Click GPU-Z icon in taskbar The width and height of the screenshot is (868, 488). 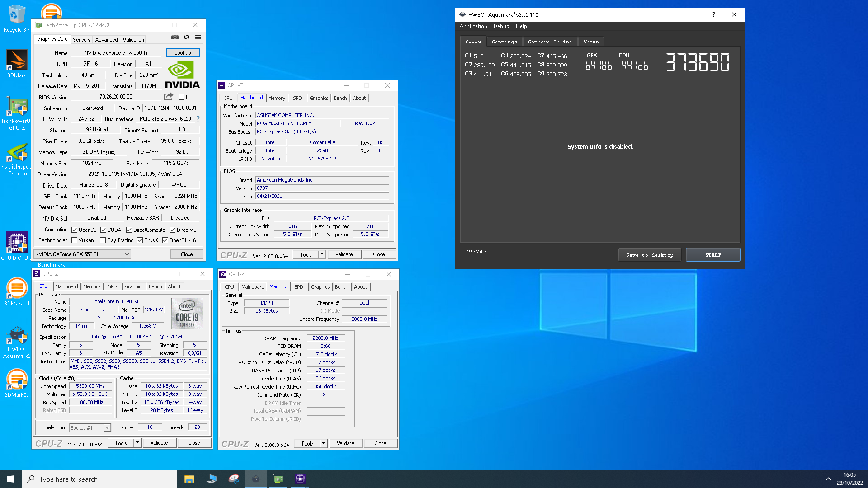pyautogui.click(x=278, y=479)
